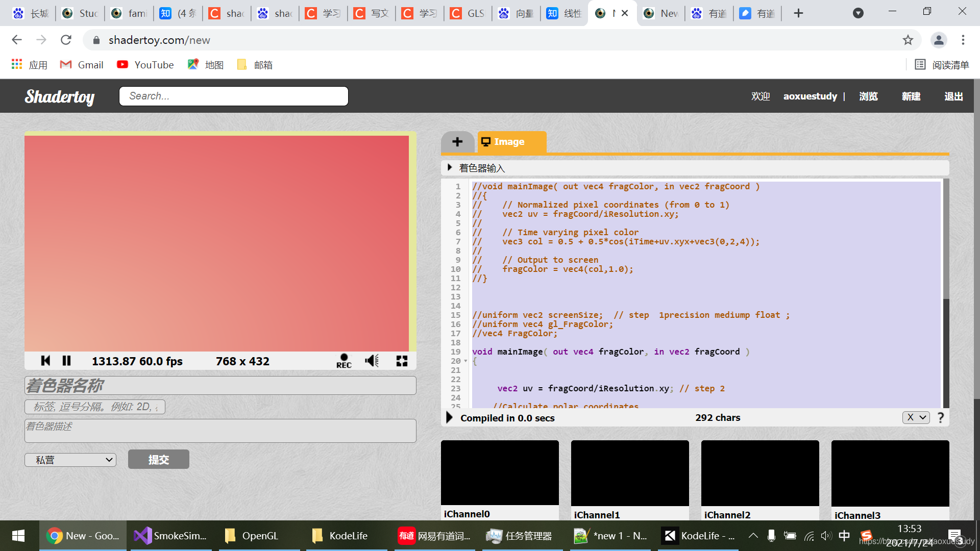This screenshot has width=980, height=551.
Task: Reload the shadertoy page
Action: click(66, 40)
